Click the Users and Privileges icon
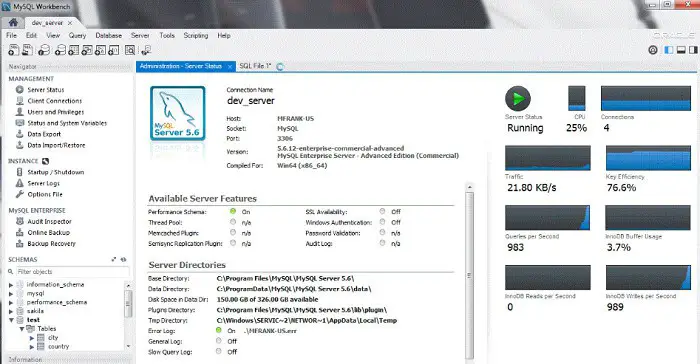 click(x=20, y=112)
